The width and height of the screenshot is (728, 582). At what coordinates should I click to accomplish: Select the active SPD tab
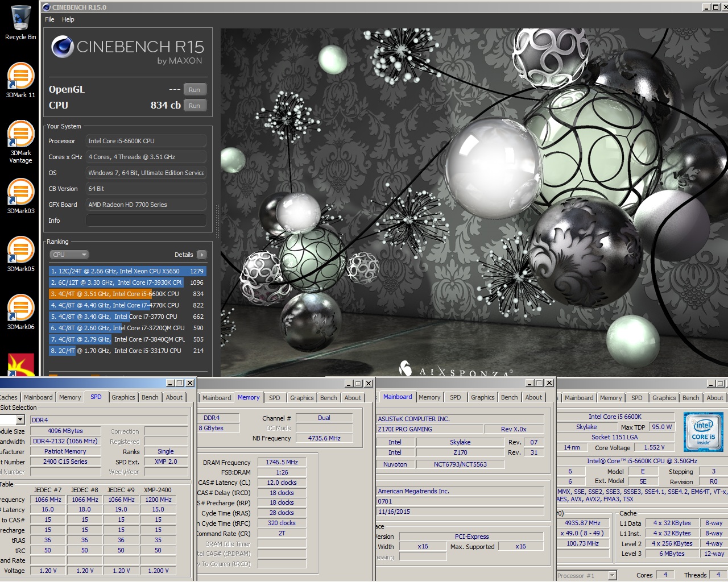tap(96, 397)
